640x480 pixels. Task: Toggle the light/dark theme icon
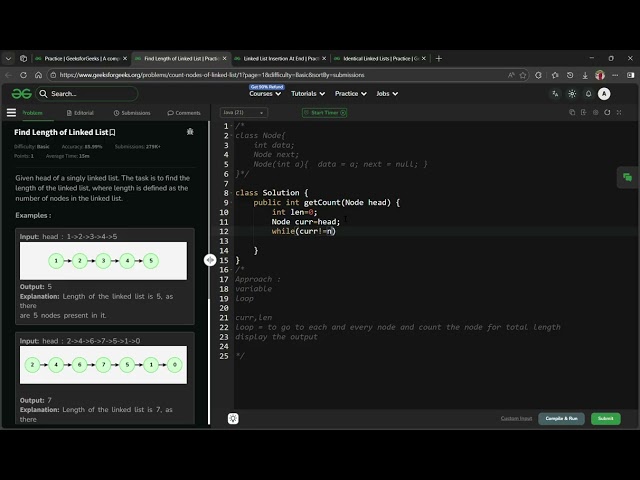click(x=572, y=94)
